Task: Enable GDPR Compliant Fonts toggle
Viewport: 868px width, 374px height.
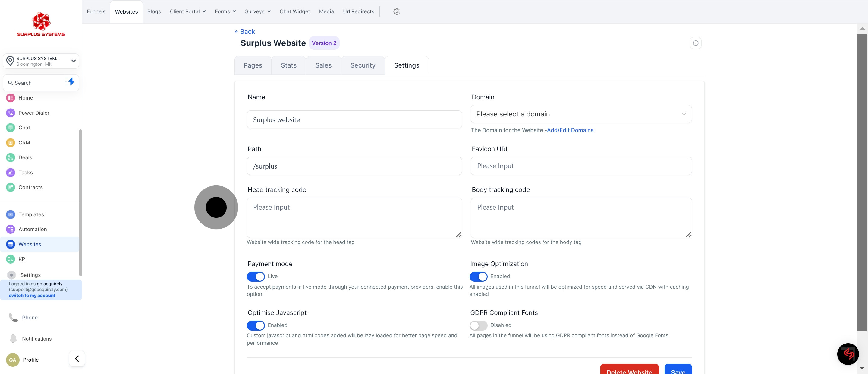Action: 478,325
